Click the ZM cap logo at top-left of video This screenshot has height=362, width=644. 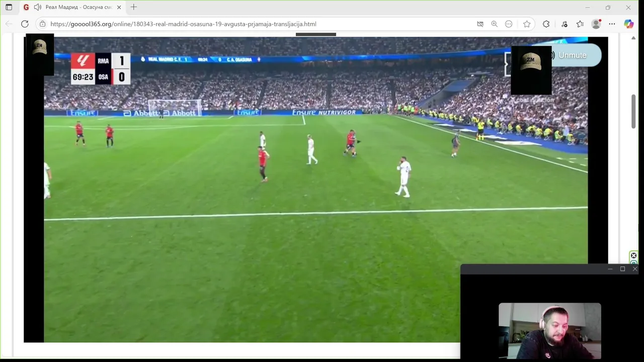(39, 54)
